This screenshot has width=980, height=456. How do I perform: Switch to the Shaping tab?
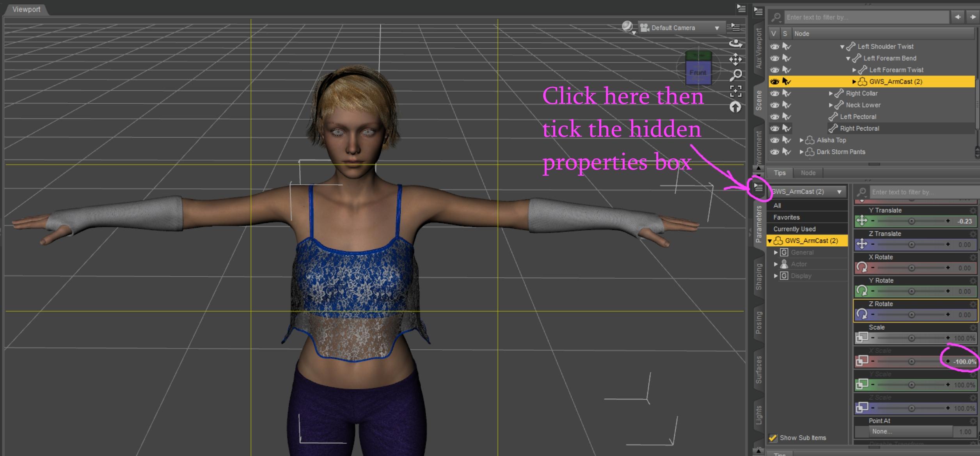pos(758,277)
